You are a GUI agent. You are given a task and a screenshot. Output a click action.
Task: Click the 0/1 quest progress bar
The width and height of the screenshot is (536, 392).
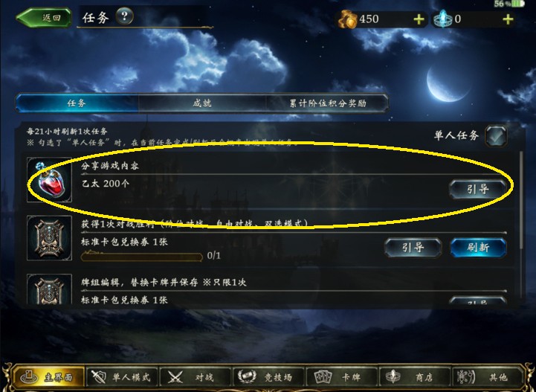pos(142,256)
